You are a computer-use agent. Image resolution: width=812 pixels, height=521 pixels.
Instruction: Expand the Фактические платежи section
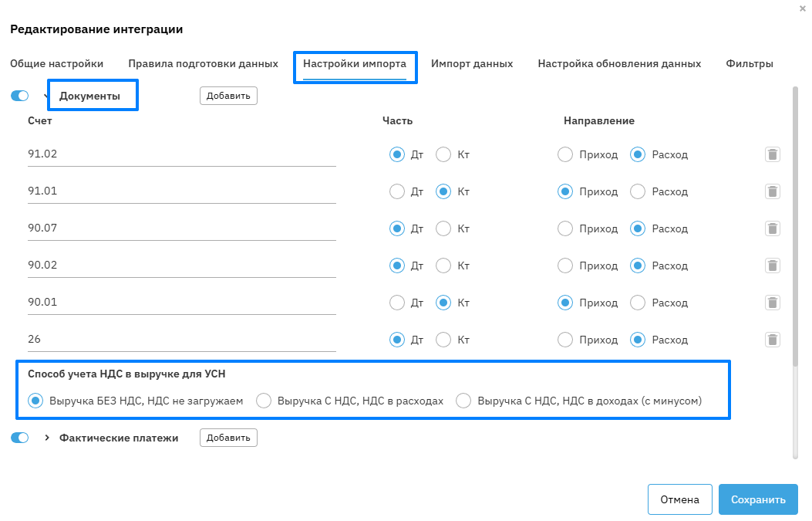tap(47, 438)
